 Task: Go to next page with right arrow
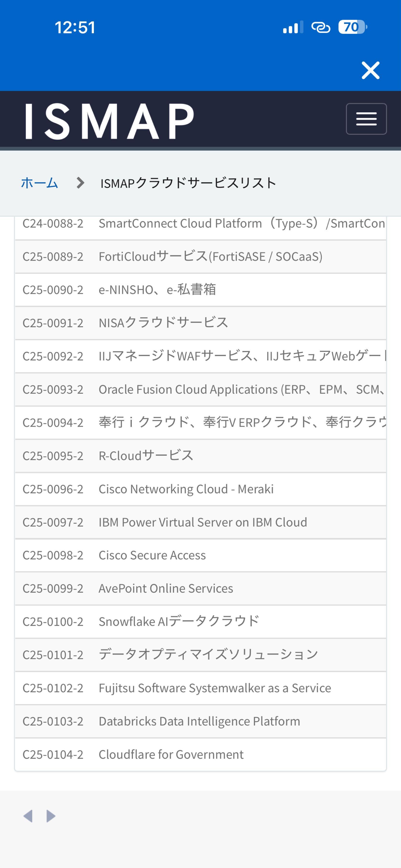[x=51, y=816]
